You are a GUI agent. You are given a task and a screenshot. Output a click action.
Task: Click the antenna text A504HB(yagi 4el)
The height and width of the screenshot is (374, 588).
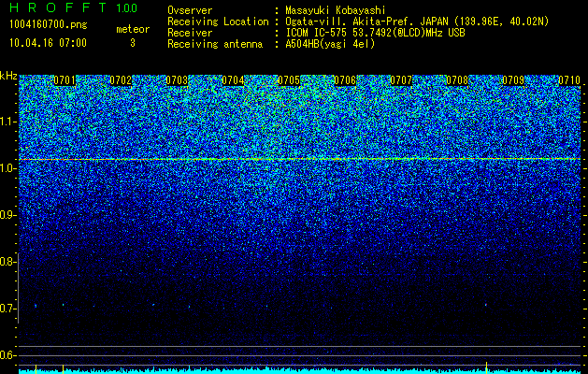330,44
